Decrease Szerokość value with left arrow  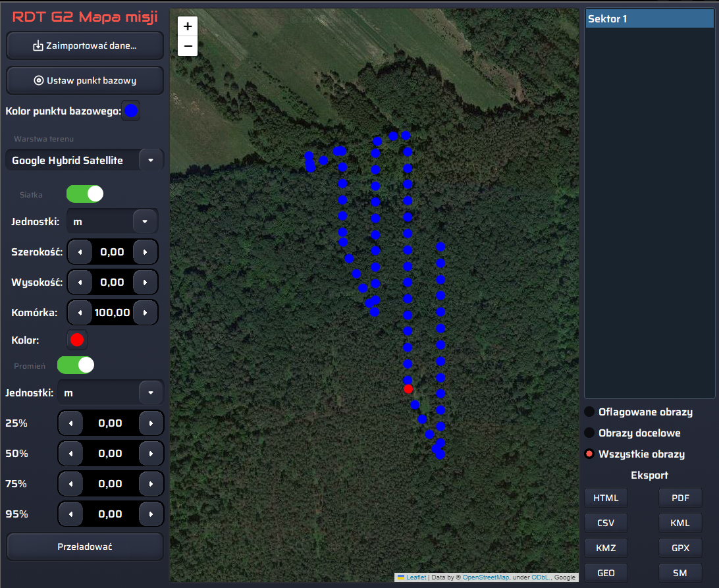[80, 252]
